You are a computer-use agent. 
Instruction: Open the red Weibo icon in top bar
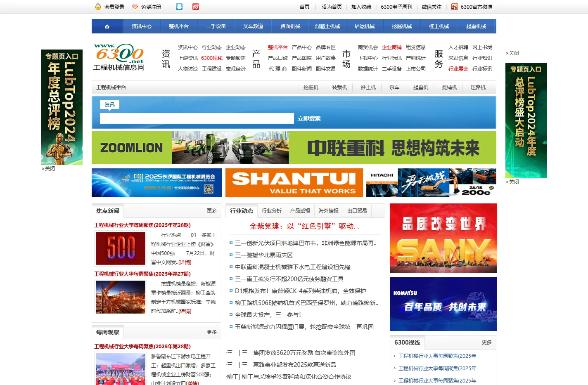(x=196, y=7)
